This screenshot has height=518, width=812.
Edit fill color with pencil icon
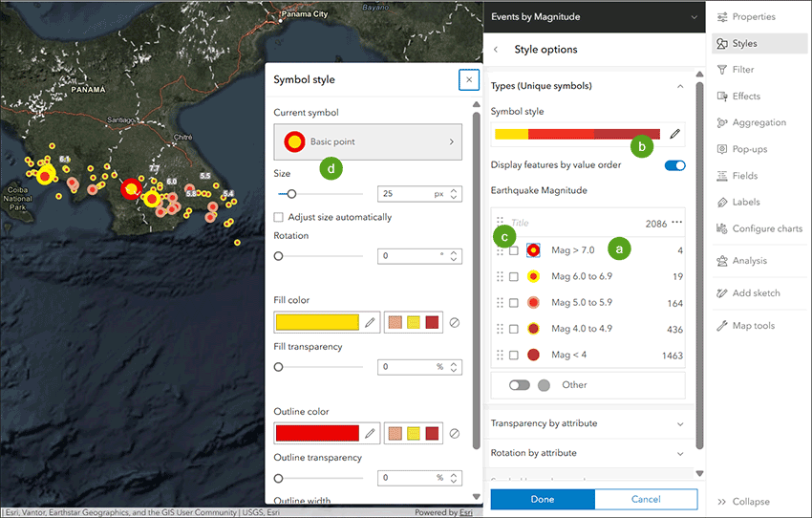[x=370, y=323]
